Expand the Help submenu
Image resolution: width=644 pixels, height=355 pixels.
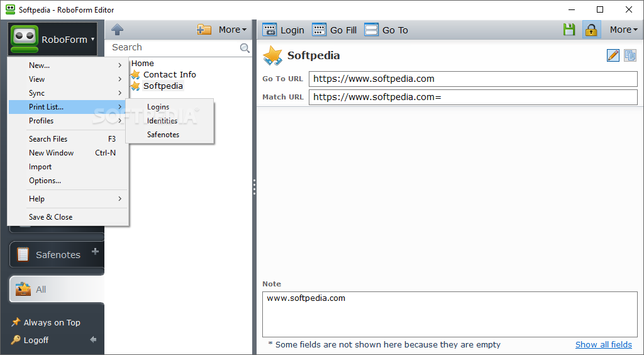pyautogui.click(x=68, y=199)
